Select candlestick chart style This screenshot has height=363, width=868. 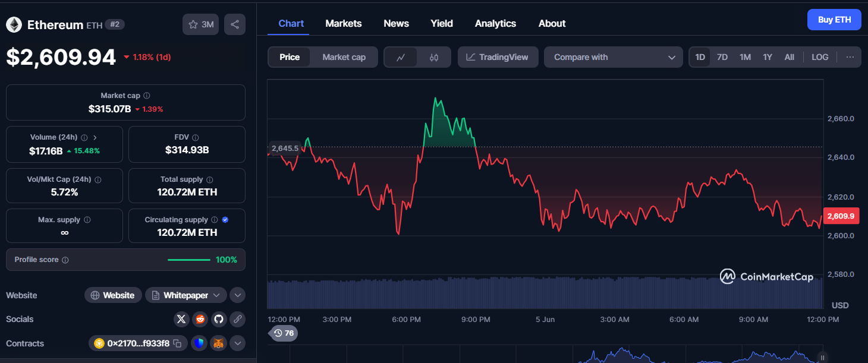tap(433, 57)
